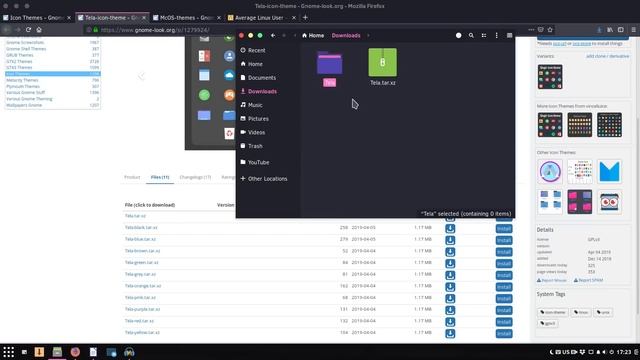
Task: Click download icon for Tela-purple.tar.xz row
Action: [x=450, y=310]
